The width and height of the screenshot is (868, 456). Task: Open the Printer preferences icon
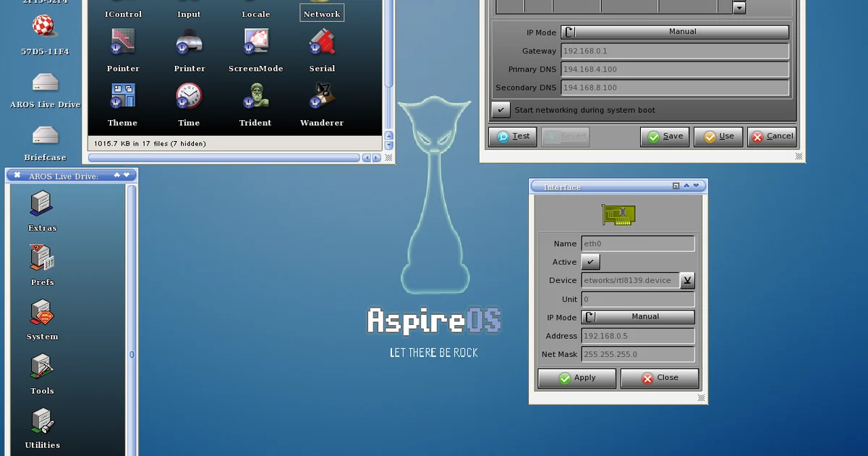tap(189, 43)
